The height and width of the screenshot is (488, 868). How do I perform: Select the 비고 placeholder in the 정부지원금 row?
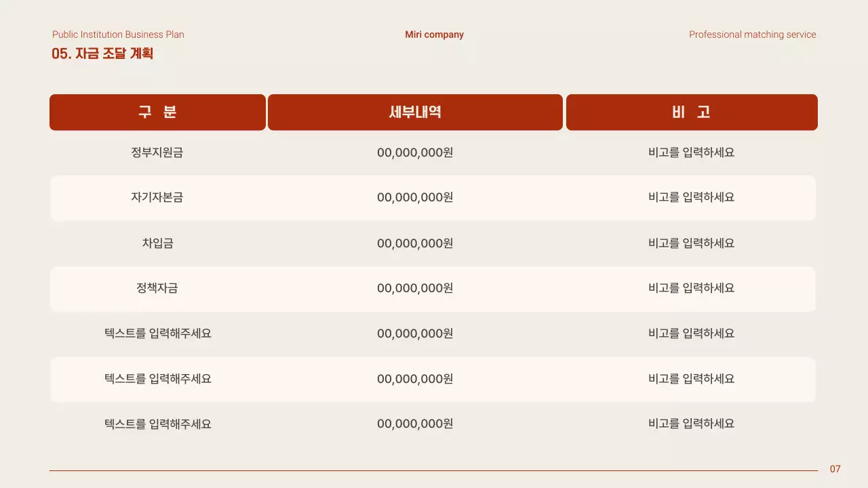tap(691, 152)
